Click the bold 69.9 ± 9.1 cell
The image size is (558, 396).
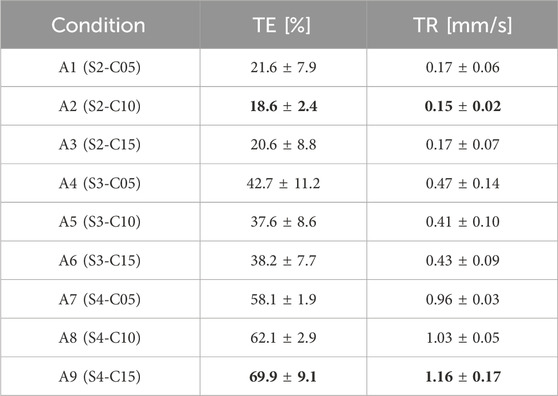(x=283, y=376)
